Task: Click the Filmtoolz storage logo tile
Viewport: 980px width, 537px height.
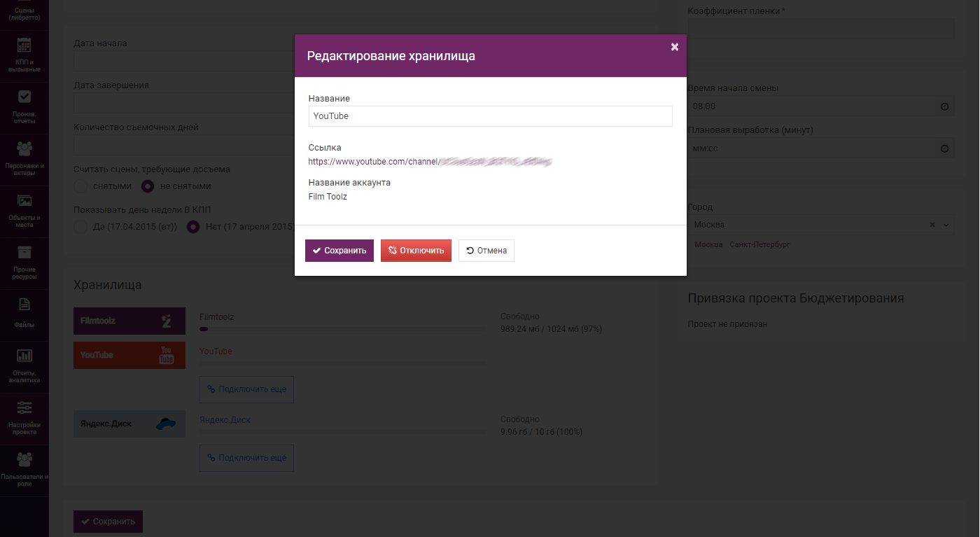Action: point(129,321)
